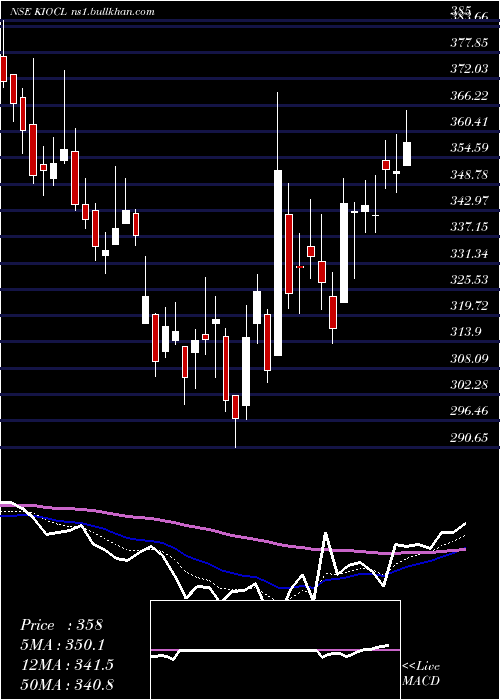Image resolution: width=500 pixels, height=700 pixels.
Task: Select the 325.53 price axis label
Action: (469, 279)
